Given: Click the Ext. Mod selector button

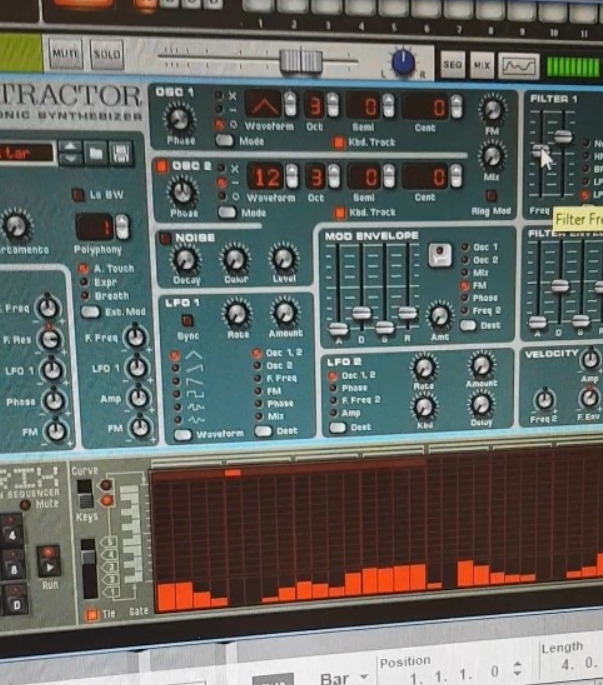Looking at the screenshot, I should pos(90,311).
